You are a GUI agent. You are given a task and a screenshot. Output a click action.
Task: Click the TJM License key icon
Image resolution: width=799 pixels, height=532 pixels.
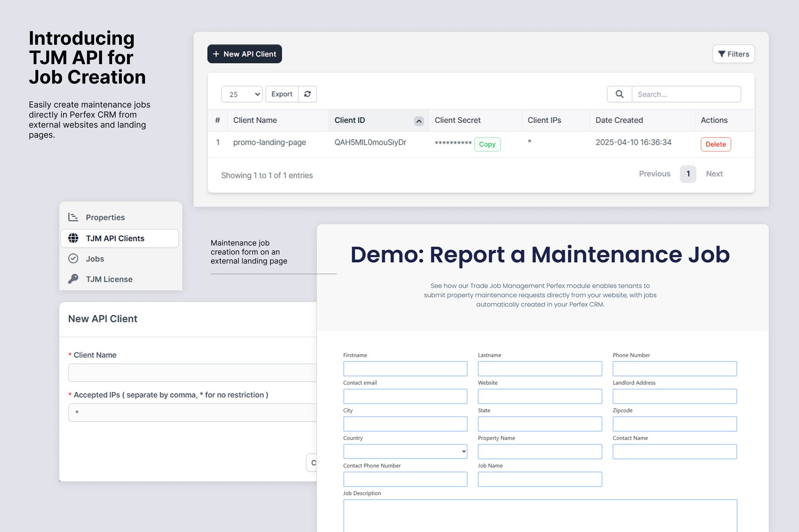pos(73,279)
